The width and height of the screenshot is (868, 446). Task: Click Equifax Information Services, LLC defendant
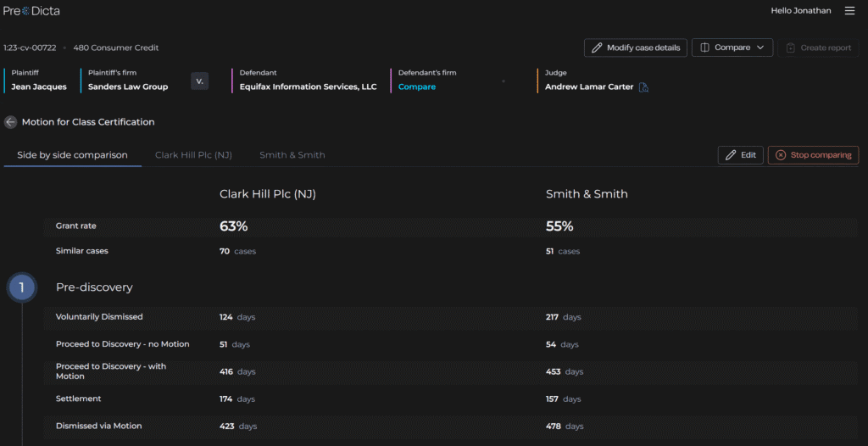[x=309, y=87]
